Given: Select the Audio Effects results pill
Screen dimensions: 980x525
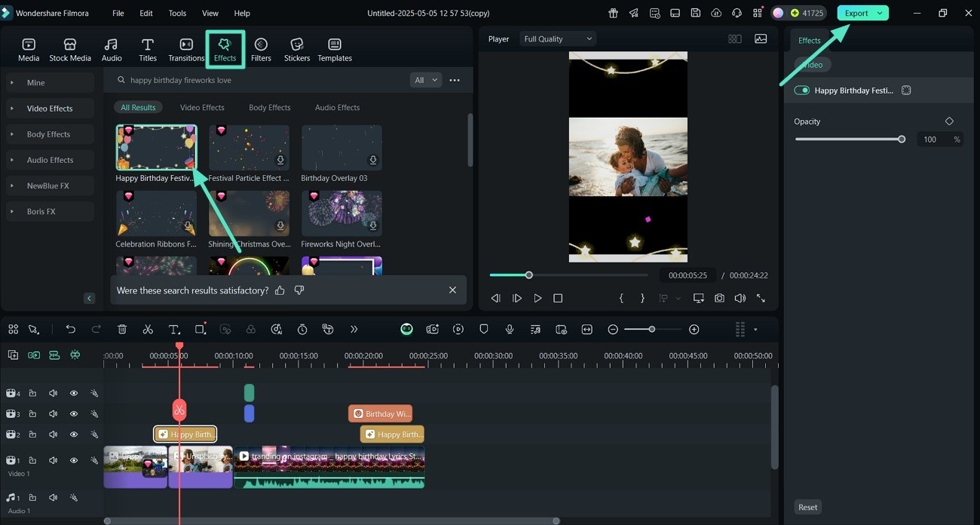Looking at the screenshot, I should (x=337, y=107).
